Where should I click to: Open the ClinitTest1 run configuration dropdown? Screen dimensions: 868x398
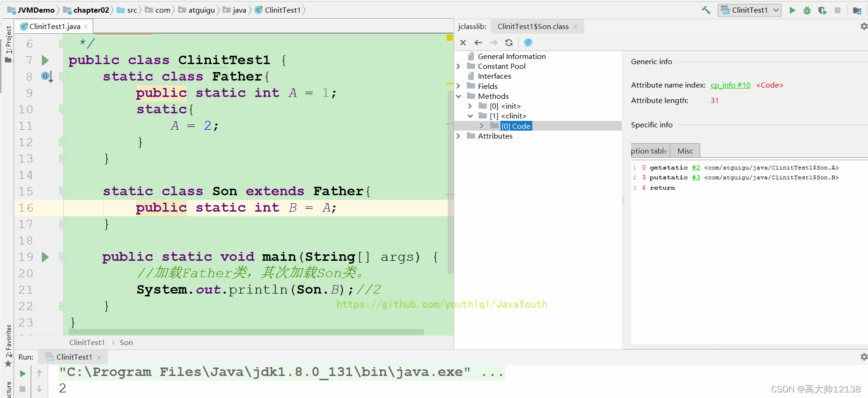[x=749, y=10]
